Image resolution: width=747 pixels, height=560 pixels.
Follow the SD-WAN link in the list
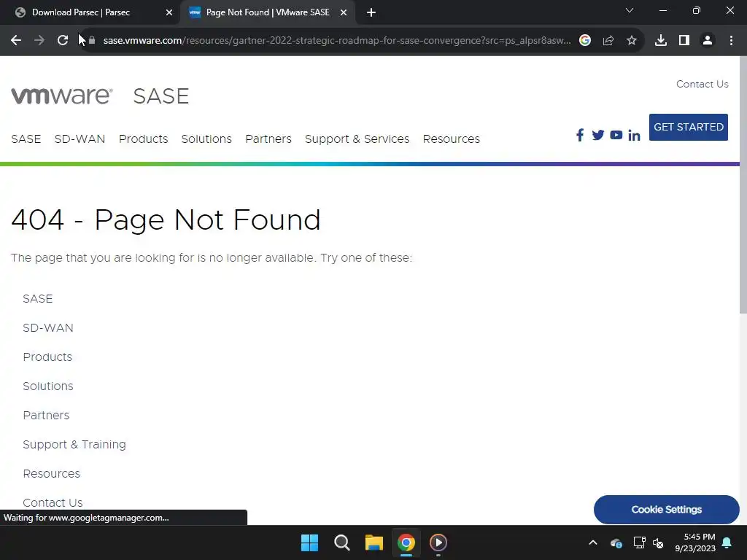(x=48, y=328)
